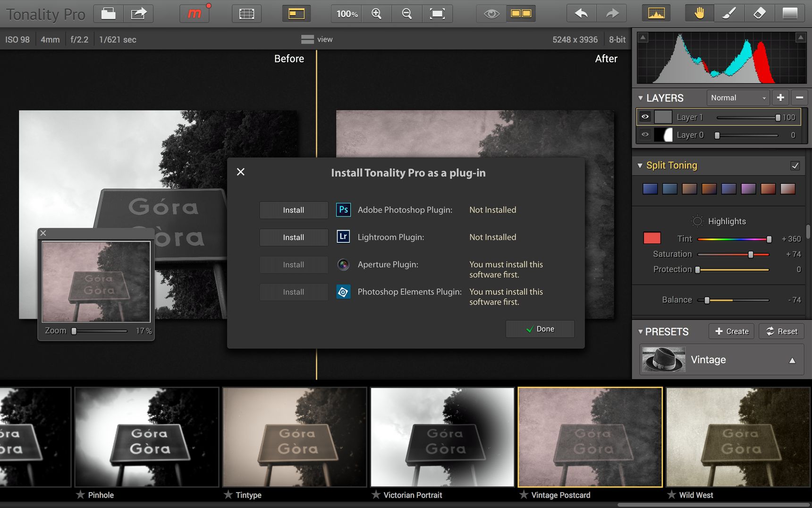This screenshot has width=812, height=508.
Task: Hide Layer 1 via eye icon
Action: point(645,117)
